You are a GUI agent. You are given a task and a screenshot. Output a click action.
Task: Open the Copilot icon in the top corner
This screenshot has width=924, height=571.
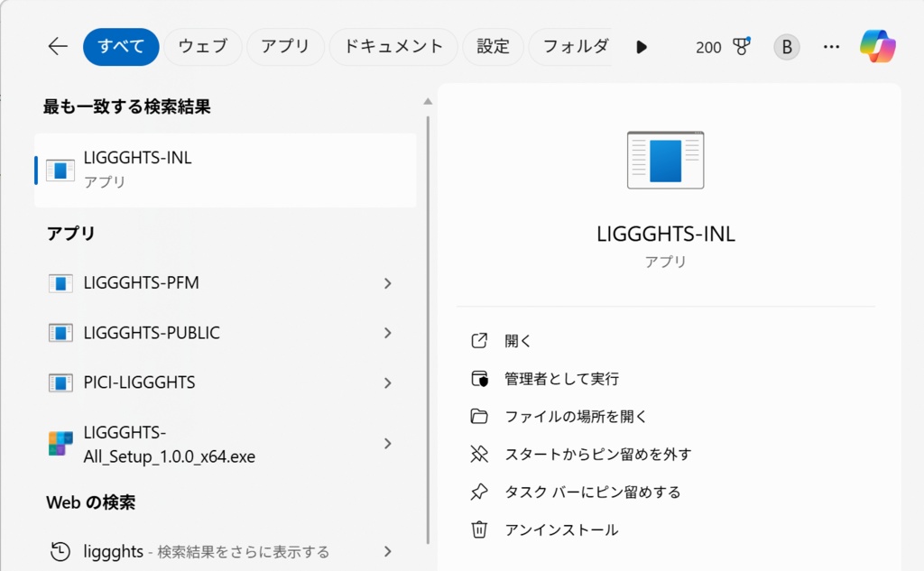pos(876,46)
